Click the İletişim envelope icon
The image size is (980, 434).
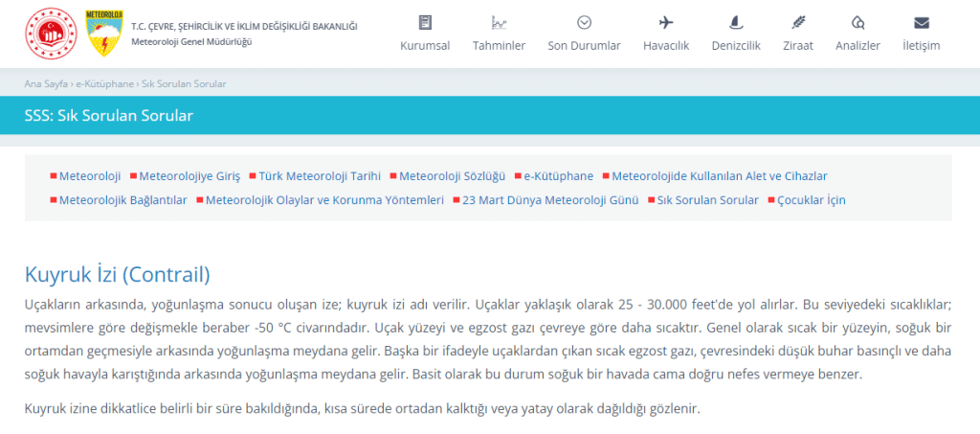pyautogui.click(x=921, y=23)
